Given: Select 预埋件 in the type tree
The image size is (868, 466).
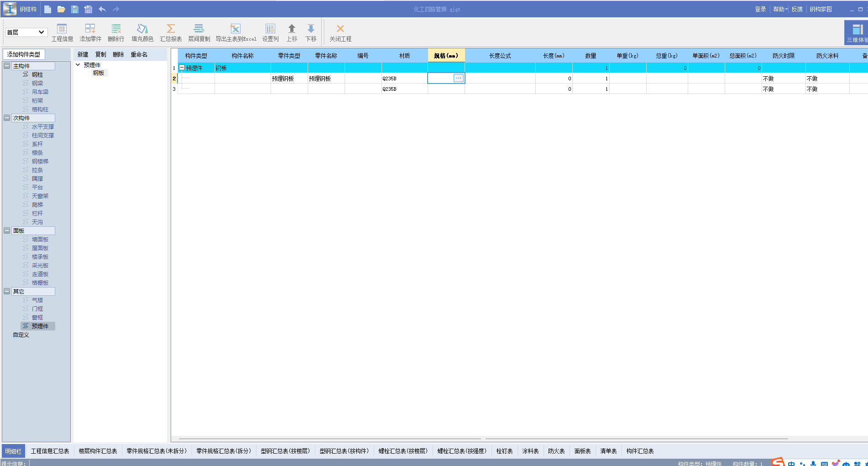Looking at the screenshot, I should (38, 326).
